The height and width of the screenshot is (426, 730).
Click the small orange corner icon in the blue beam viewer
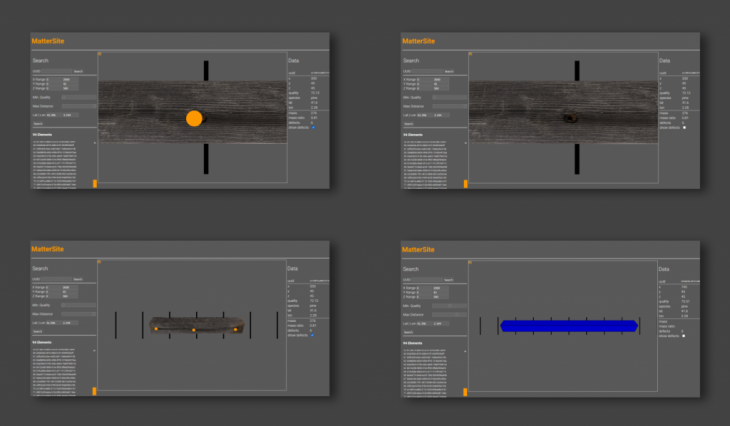(471, 263)
